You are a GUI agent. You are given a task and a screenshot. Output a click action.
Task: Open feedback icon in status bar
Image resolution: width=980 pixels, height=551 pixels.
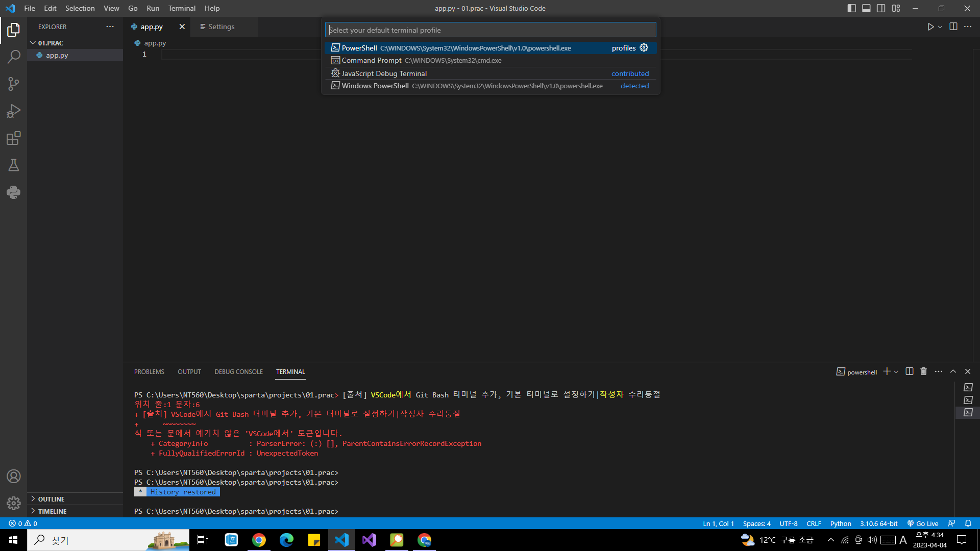tap(951, 523)
